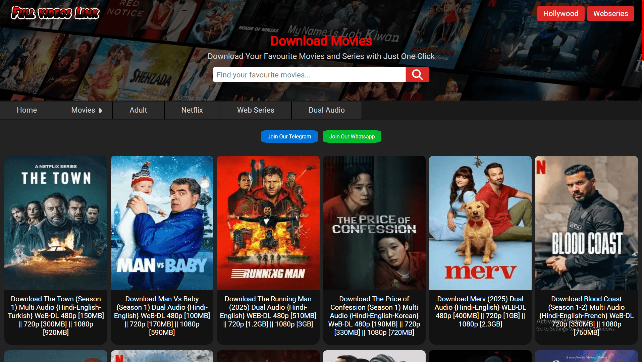
Task: Focus the Find your favourite movies field
Action: (309, 74)
